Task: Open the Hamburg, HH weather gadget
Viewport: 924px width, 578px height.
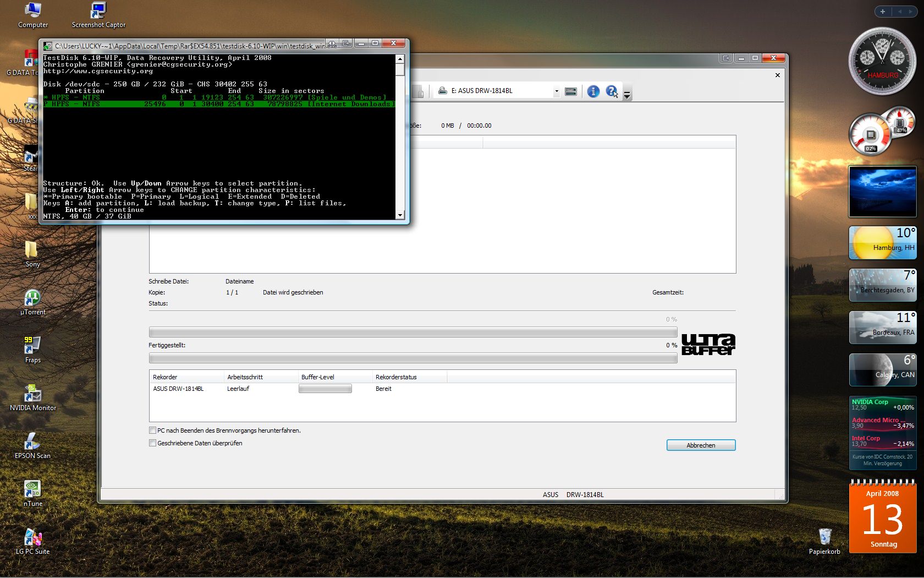Action: [x=883, y=243]
